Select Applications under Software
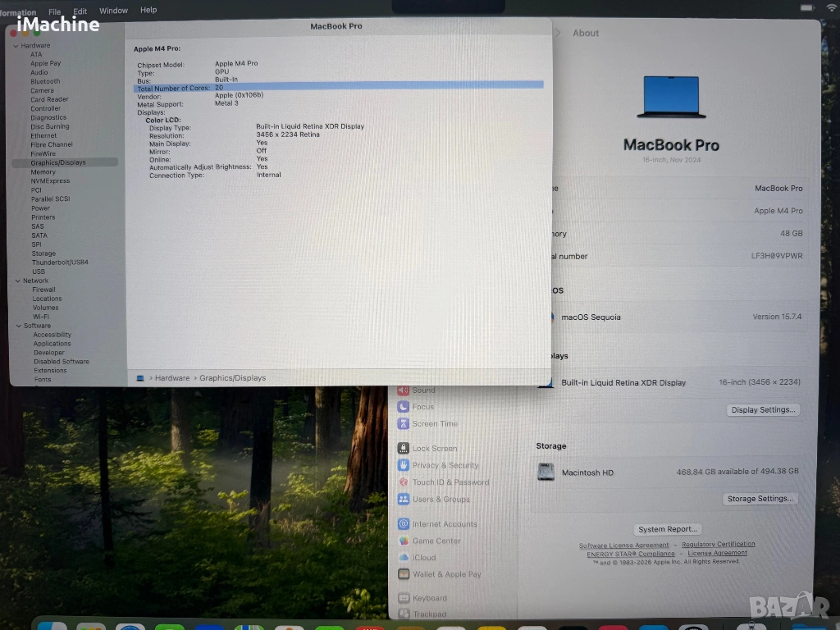The width and height of the screenshot is (840, 630). pyautogui.click(x=52, y=344)
